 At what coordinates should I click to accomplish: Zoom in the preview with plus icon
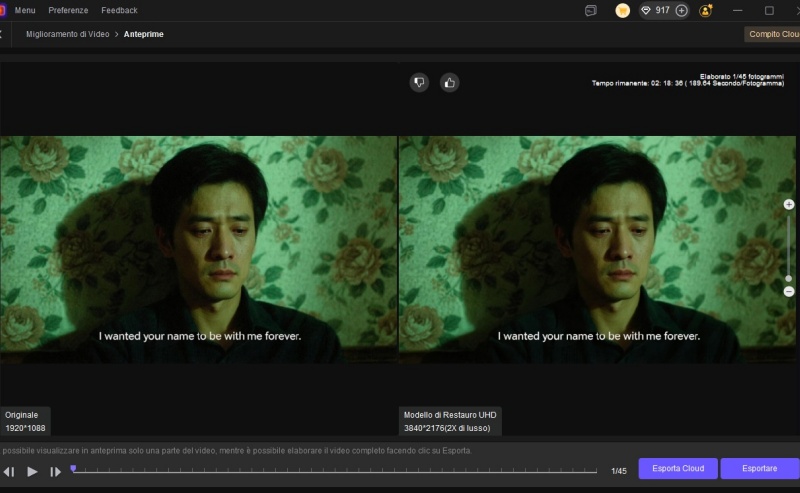tap(789, 204)
